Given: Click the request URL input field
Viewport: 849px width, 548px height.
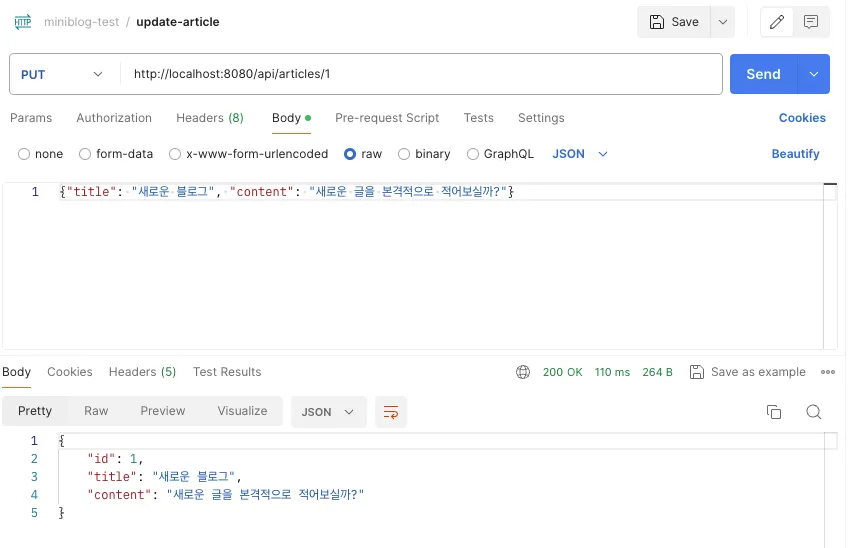Looking at the screenshot, I should (420, 74).
